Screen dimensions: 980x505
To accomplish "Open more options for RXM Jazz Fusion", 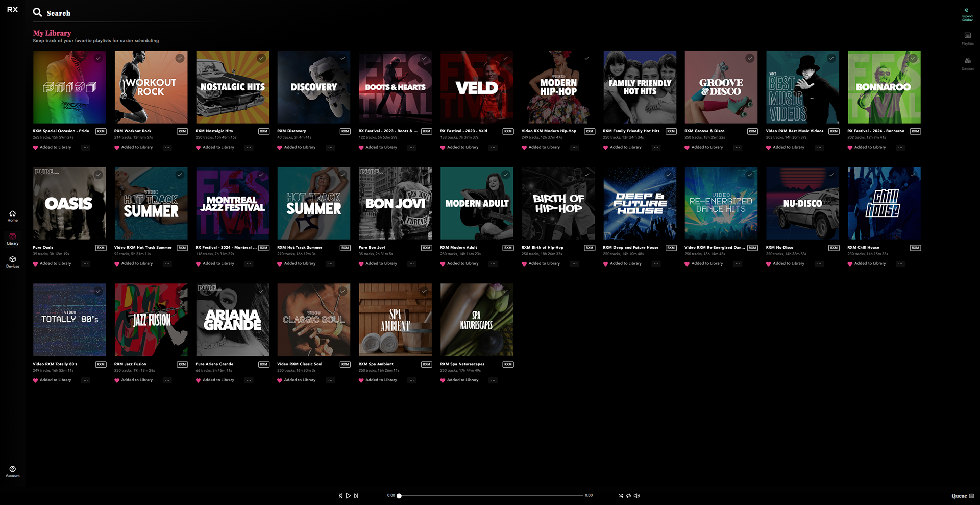I will [x=167, y=380].
